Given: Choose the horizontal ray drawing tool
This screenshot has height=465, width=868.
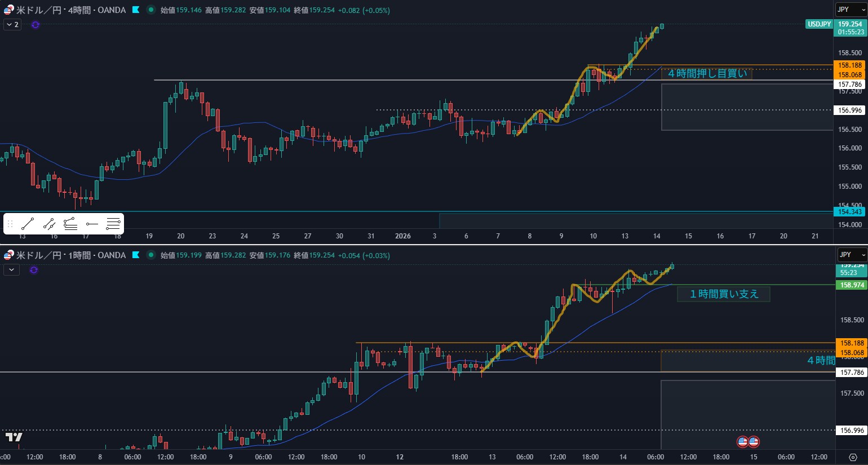Looking at the screenshot, I should coord(92,224).
